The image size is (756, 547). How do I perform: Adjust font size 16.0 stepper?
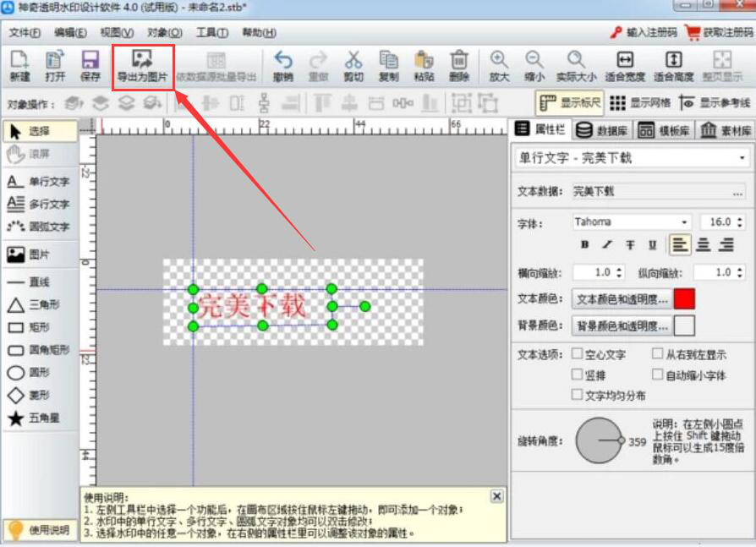tap(740, 222)
